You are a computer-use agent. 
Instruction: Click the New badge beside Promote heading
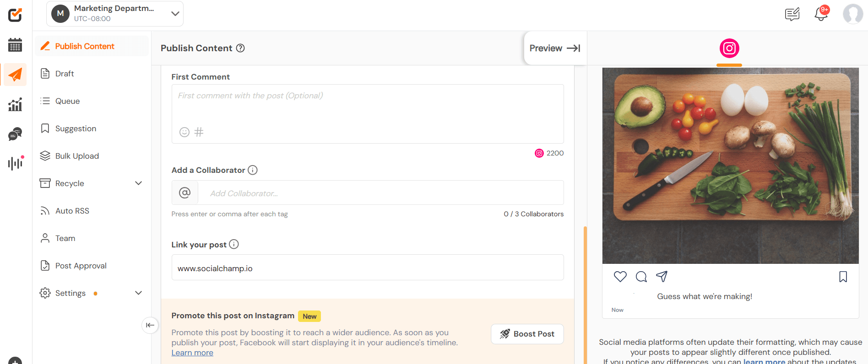coord(309,316)
